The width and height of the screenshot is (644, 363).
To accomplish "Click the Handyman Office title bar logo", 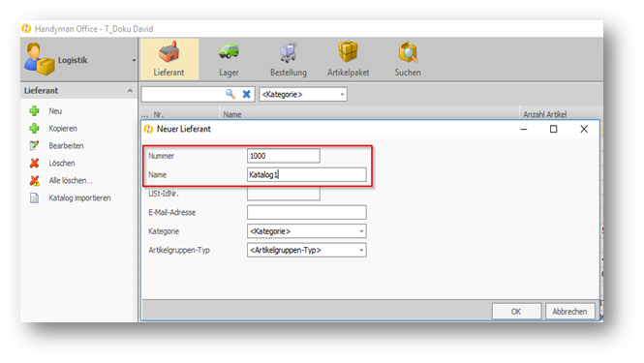I will coord(27,29).
